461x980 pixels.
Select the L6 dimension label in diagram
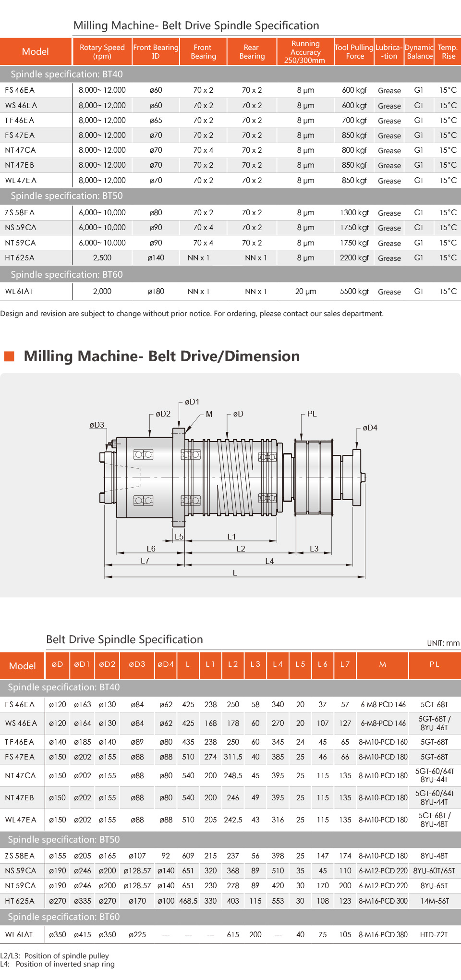click(151, 549)
